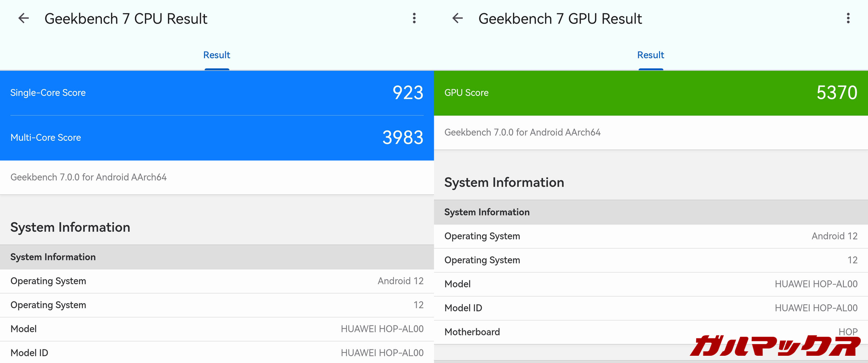This screenshot has height=363, width=868.
Task: Click the Model label in CPU panel
Action: point(24,329)
